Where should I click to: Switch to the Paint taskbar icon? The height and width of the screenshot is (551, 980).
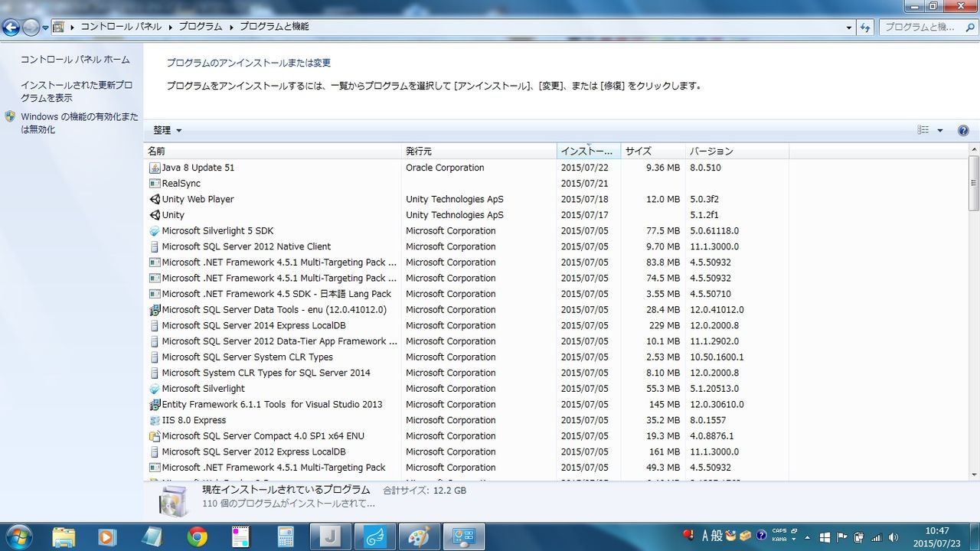pos(419,537)
